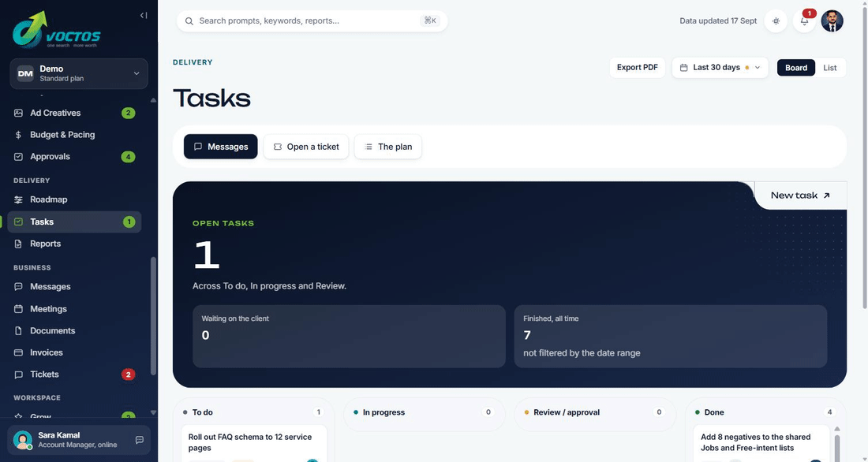Open the Documents page
868x462 pixels.
tap(75, 331)
